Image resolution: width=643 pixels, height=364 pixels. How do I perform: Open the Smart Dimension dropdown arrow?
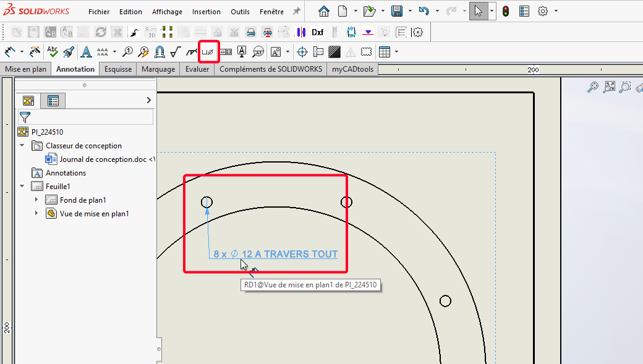click(x=22, y=52)
